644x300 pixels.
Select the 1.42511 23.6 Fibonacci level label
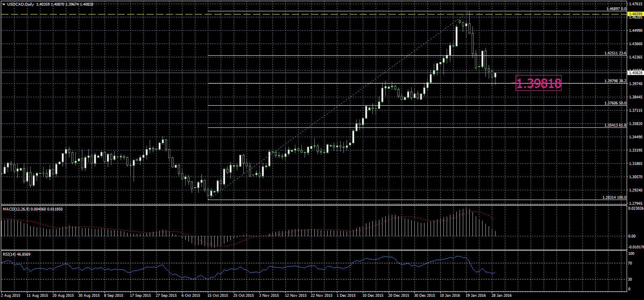(x=615, y=53)
